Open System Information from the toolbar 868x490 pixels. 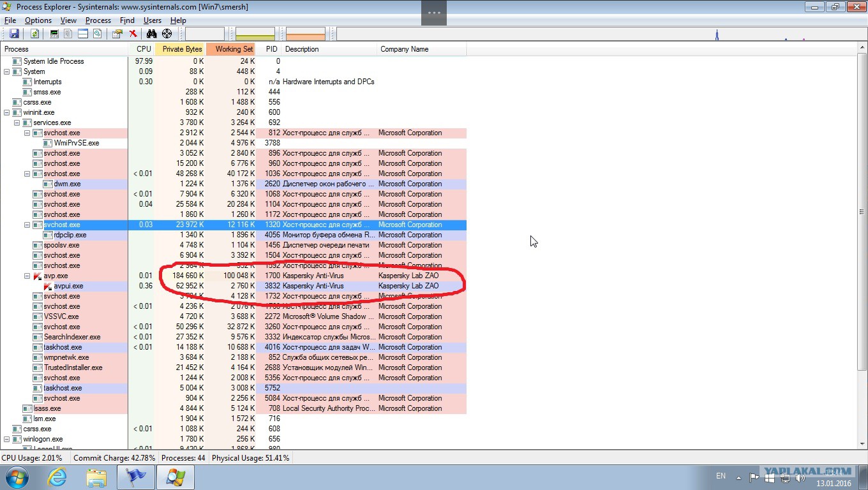coord(54,33)
